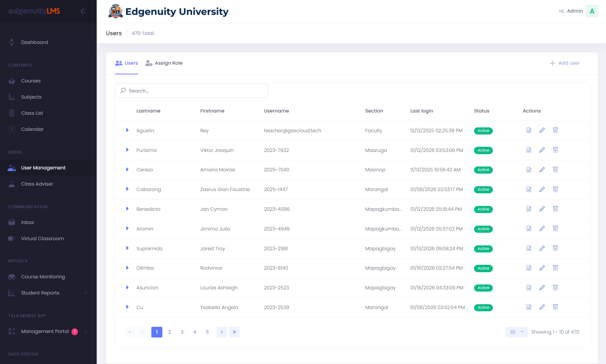The image size is (606, 364).
Task: Collapse the sidebar with the double chevron
Action: tap(83, 11)
